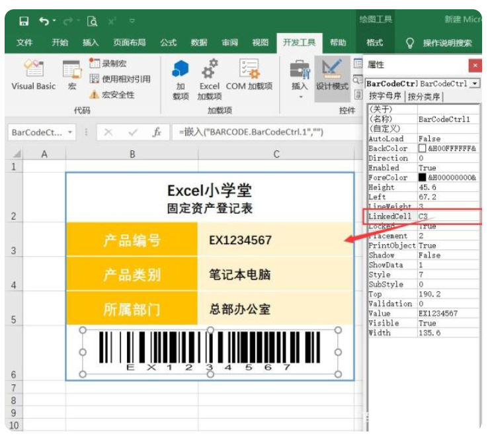
Task: Click the barcode control image
Action: pyautogui.click(x=210, y=351)
